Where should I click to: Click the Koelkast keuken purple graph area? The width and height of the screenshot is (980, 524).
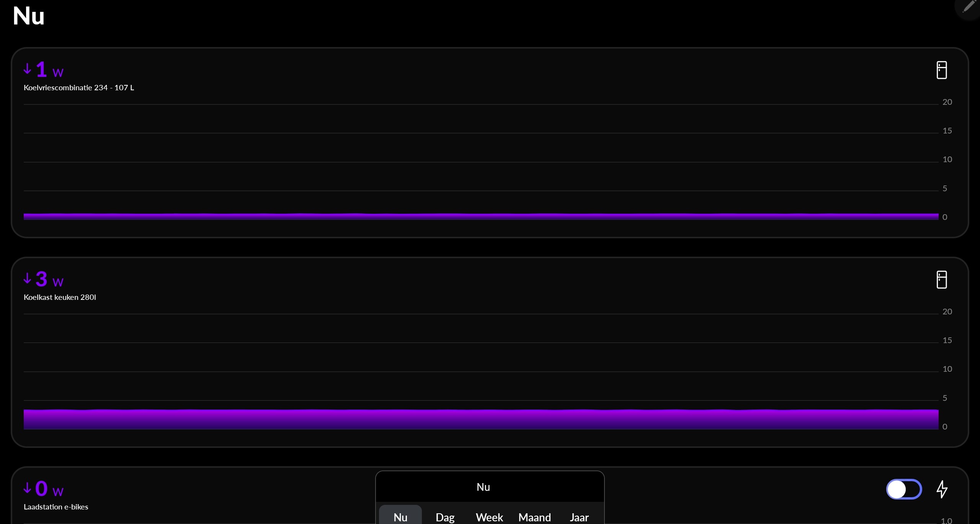point(481,419)
